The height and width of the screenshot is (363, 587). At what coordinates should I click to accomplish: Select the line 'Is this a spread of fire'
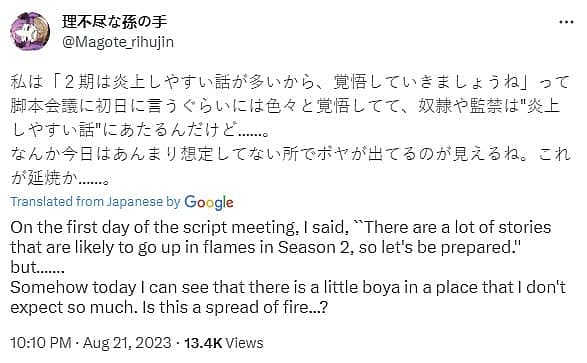235,308
